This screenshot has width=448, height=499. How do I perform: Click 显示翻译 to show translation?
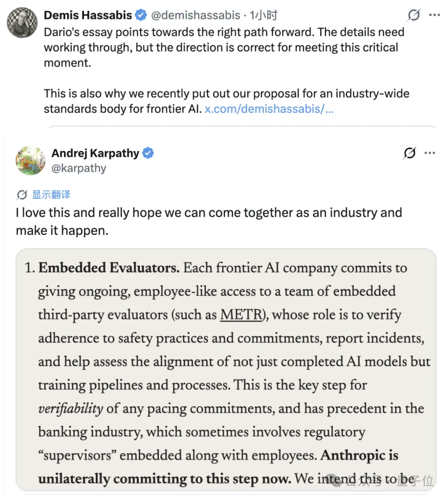click(x=51, y=194)
